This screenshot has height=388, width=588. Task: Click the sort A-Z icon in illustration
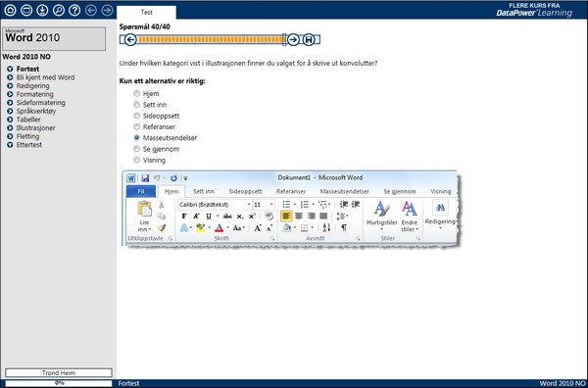point(326,227)
